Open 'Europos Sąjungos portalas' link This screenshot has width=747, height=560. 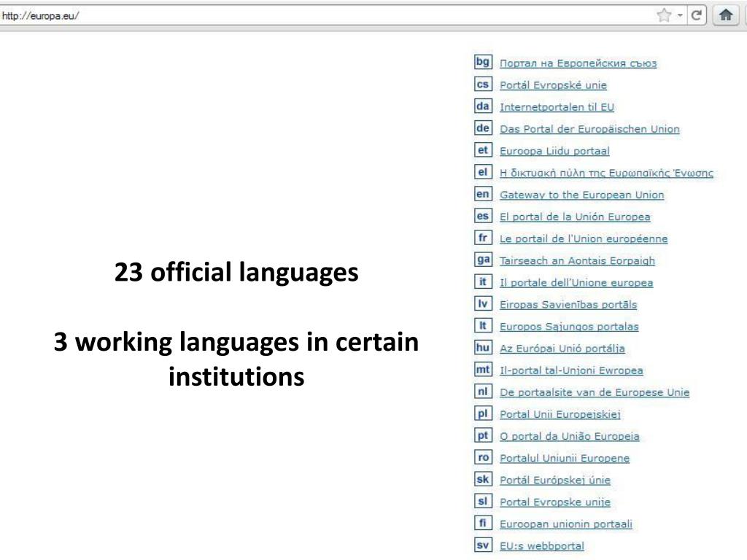[x=569, y=326]
